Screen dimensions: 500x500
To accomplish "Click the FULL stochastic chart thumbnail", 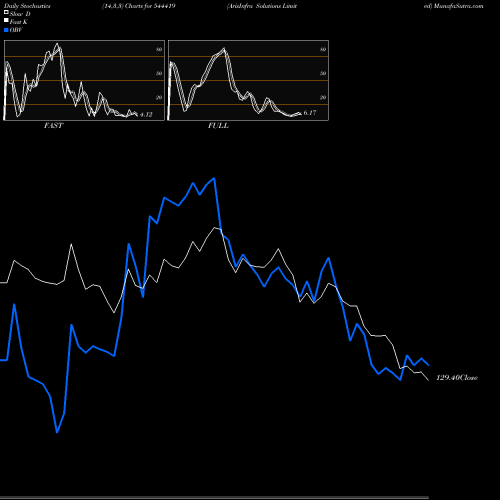I will point(248,80).
